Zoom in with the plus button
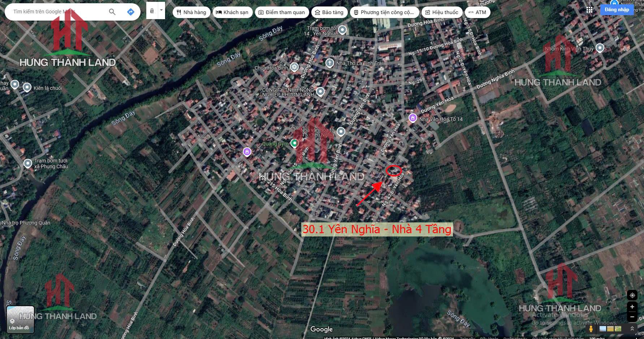This screenshot has height=339, width=644. [x=632, y=307]
